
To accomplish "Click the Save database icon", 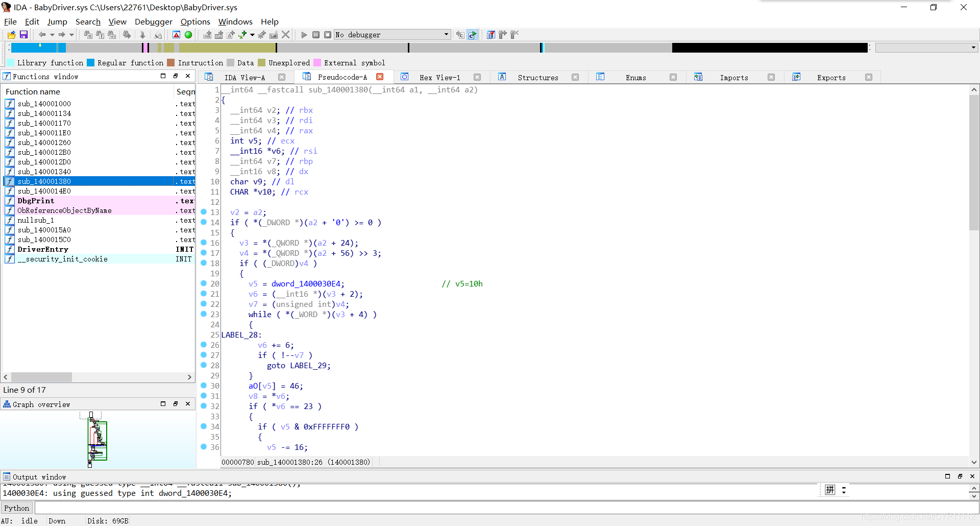I will [23, 35].
